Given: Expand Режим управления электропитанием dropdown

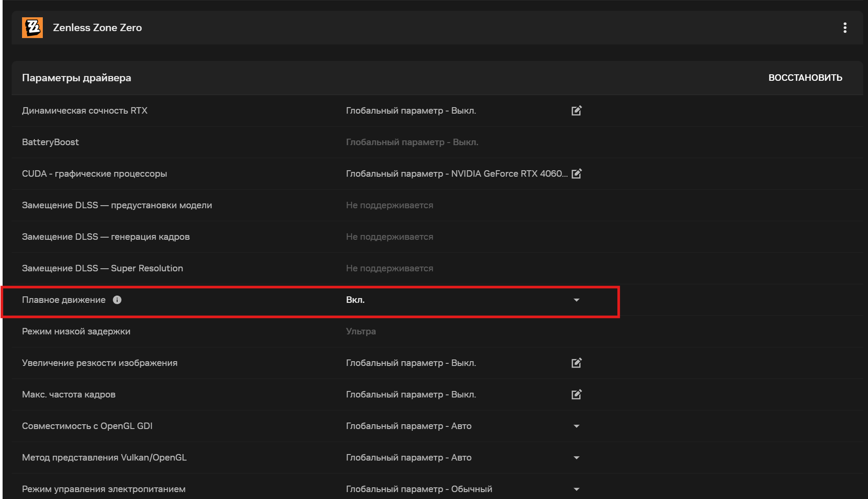Looking at the screenshot, I should pos(576,489).
